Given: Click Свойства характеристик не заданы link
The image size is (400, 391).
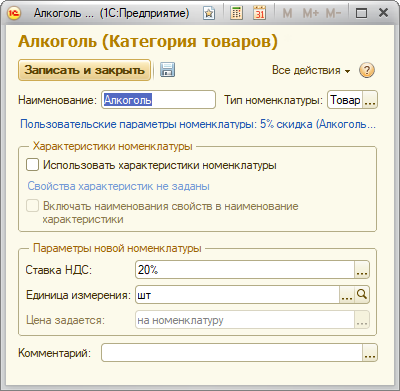Looking at the screenshot, I should 118,186.
